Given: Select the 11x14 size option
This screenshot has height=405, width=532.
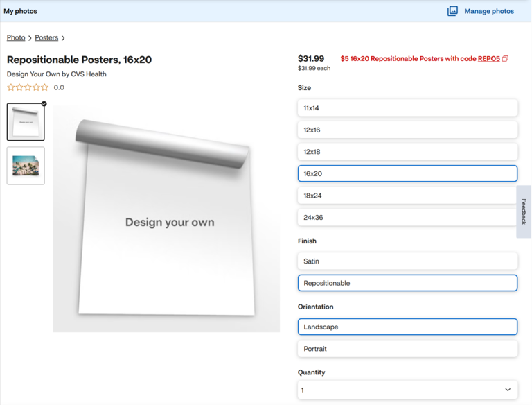Looking at the screenshot, I should (407, 108).
